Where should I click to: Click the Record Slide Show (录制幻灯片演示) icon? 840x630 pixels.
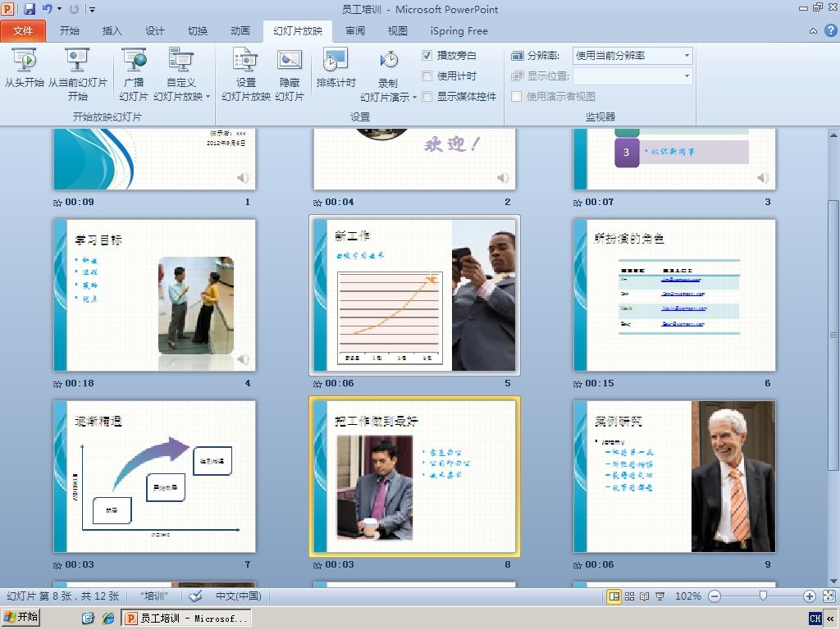(x=388, y=60)
